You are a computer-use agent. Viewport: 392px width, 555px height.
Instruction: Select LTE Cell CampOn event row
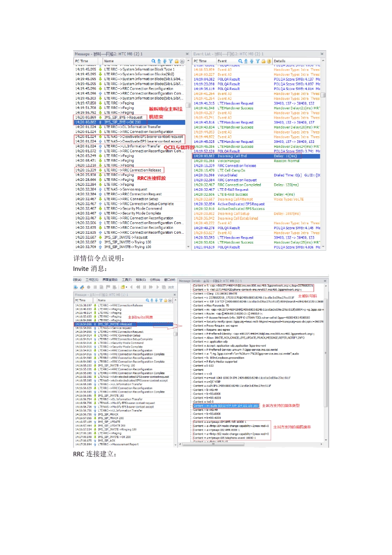[257, 170]
